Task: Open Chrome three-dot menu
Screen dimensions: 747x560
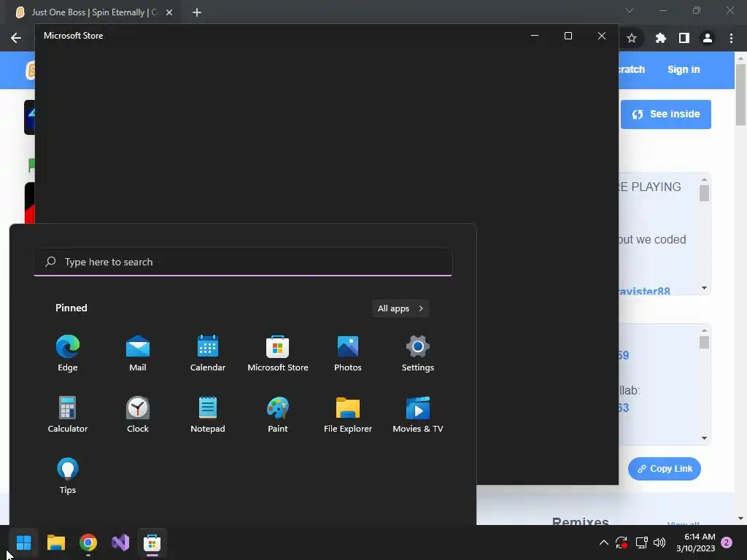Action: [731, 38]
